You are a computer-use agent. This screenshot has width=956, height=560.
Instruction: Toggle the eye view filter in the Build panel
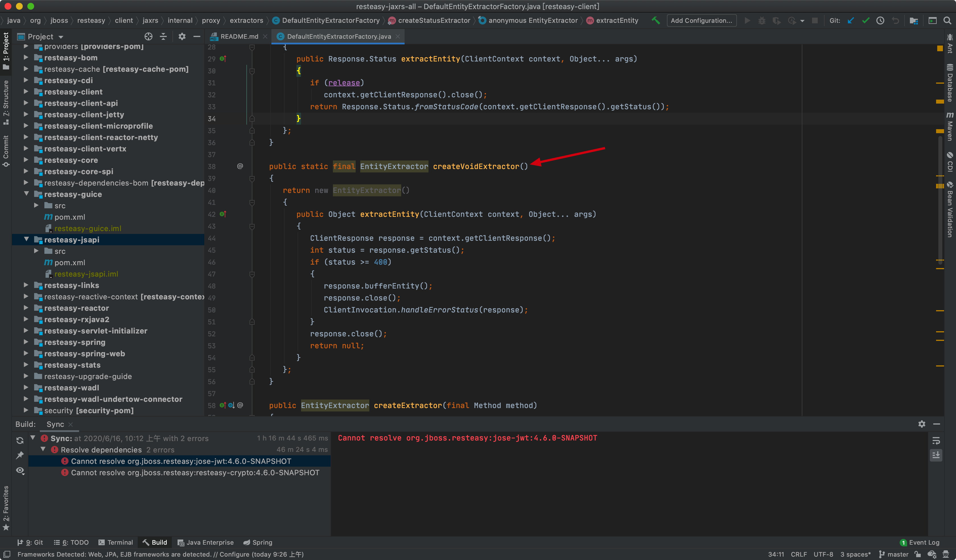[20, 471]
